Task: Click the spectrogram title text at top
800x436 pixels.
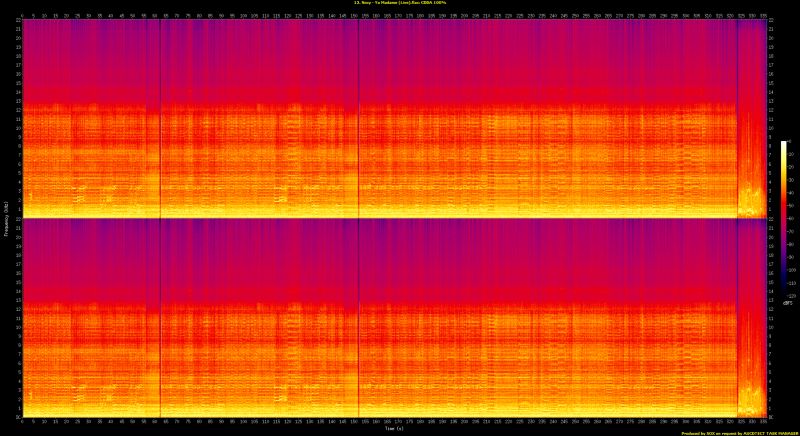Action: (x=400, y=4)
